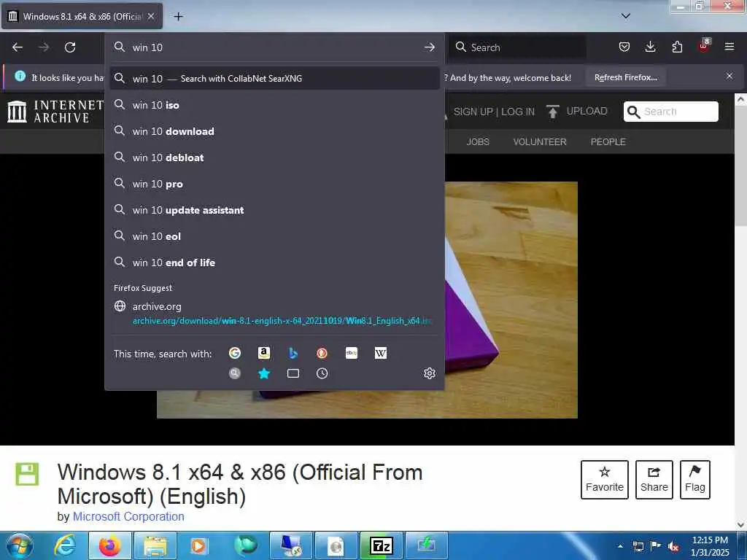Go back to previous page
Image resolution: width=747 pixels, height=560 pixels.
pos(18,47)
